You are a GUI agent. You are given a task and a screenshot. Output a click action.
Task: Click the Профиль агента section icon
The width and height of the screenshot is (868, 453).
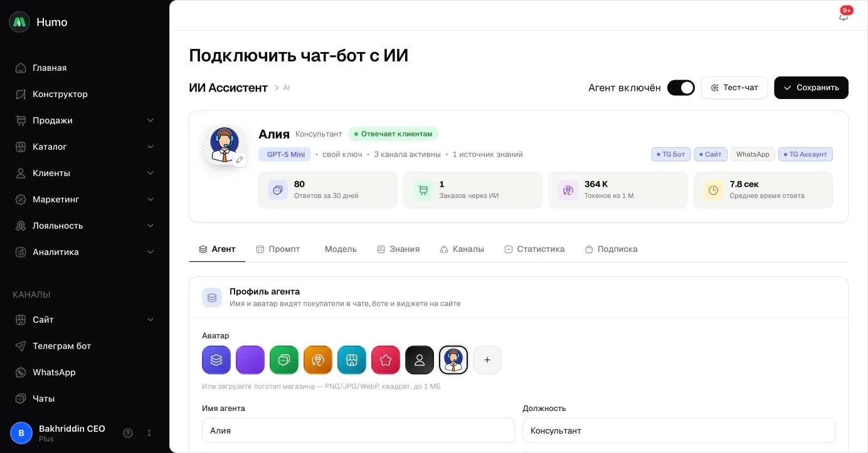click(212, 298)
